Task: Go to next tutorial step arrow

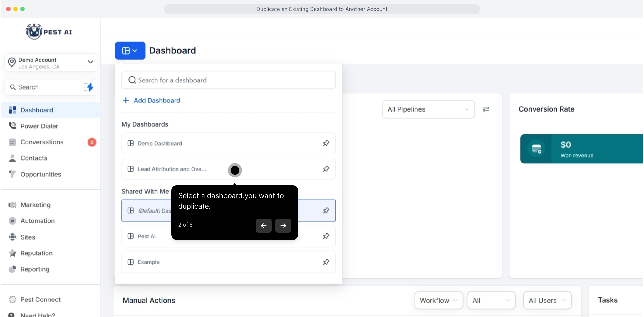Action: click(x=283, y=225)
